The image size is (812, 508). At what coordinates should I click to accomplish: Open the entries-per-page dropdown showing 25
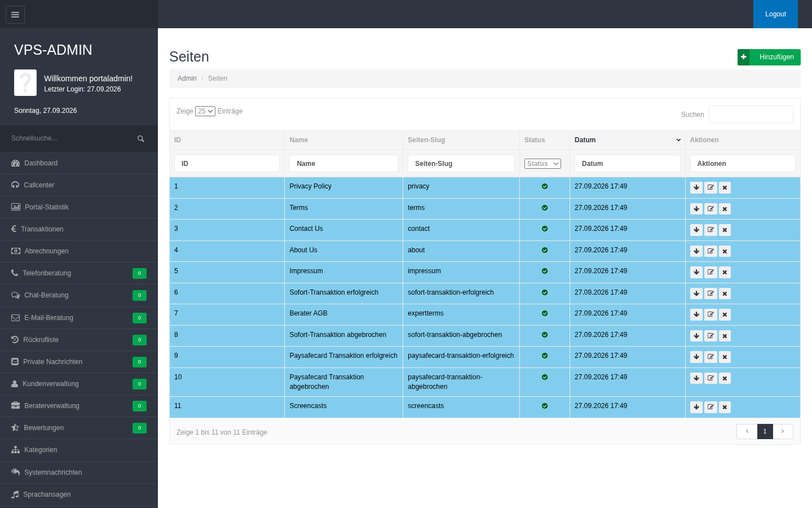205,111
